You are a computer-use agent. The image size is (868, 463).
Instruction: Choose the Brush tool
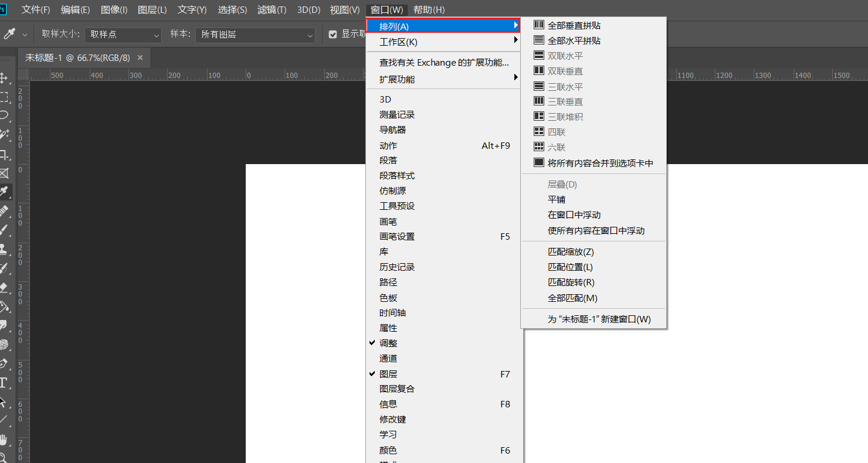point(4,230)
